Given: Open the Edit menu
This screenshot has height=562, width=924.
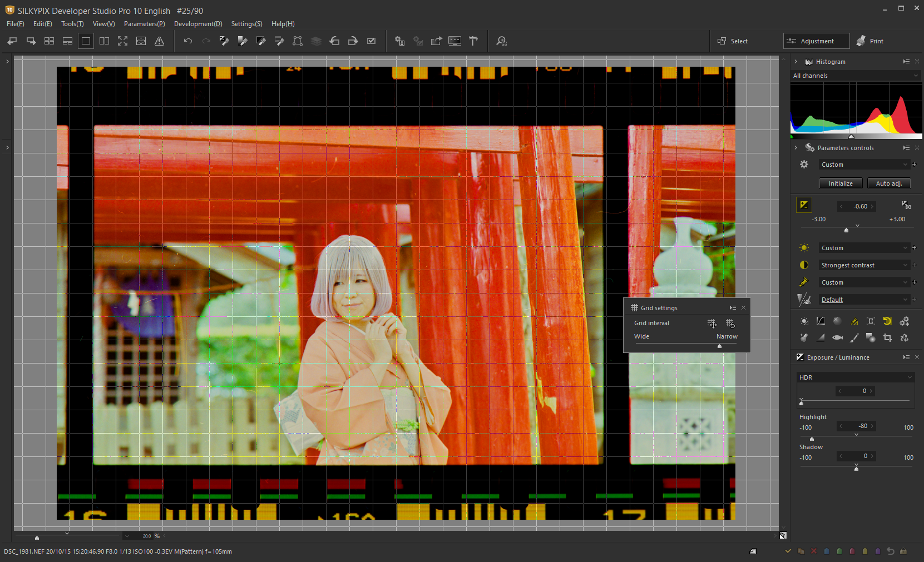Looking at the screenshot, I should [x=42, y=24].
